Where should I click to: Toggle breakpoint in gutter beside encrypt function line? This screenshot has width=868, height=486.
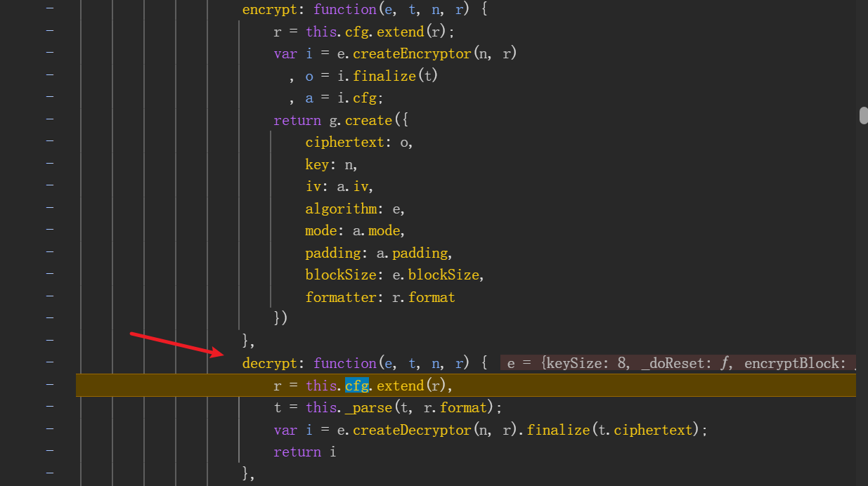[x=50, y=9]
